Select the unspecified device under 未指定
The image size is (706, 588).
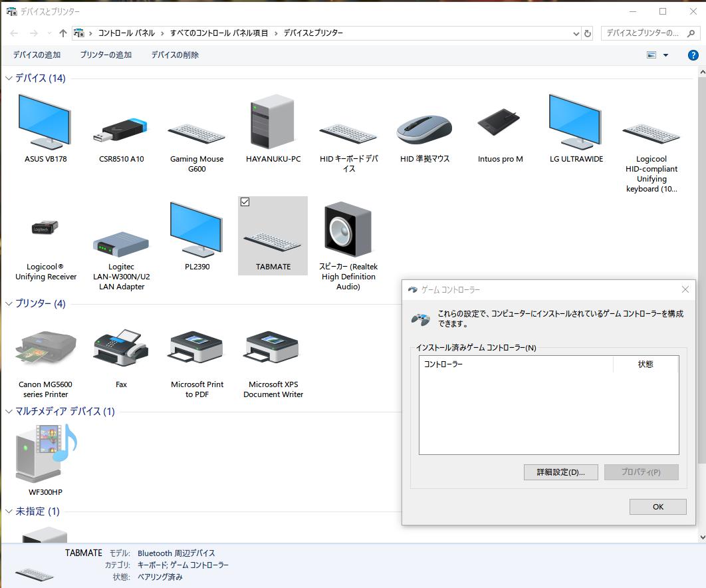[45, 534]
